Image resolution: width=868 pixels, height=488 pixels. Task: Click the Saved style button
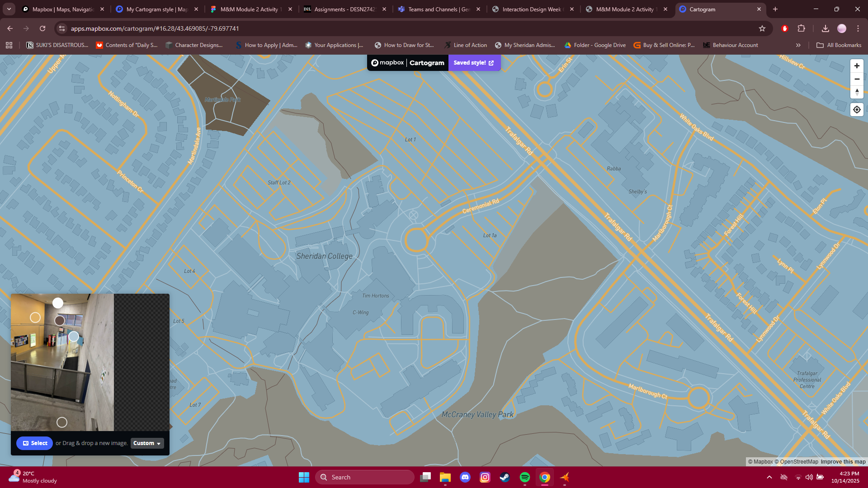coord(474,63)
